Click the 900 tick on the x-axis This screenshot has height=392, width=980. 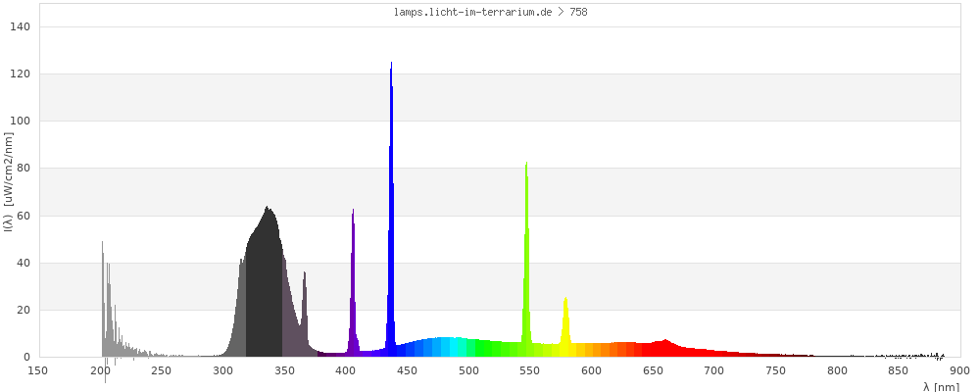click(959, 370)
